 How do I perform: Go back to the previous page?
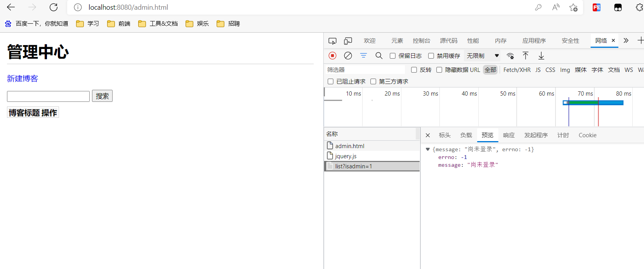11,7
